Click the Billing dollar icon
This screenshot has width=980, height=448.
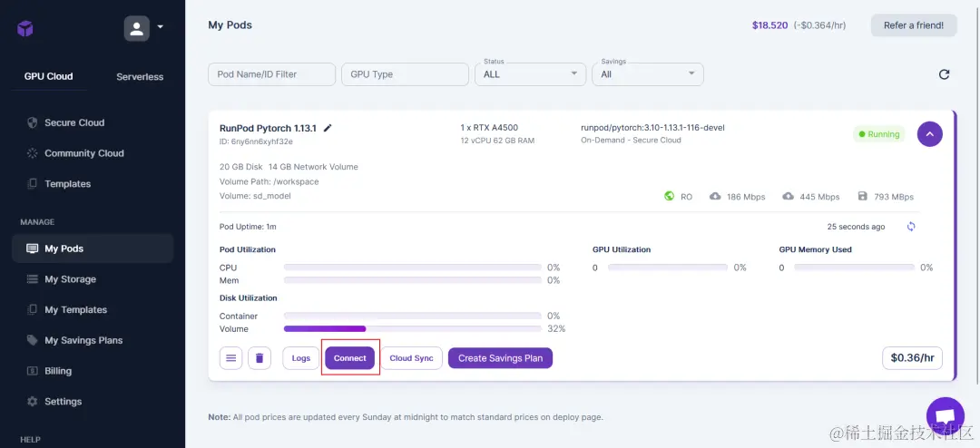tap(33, 371)
